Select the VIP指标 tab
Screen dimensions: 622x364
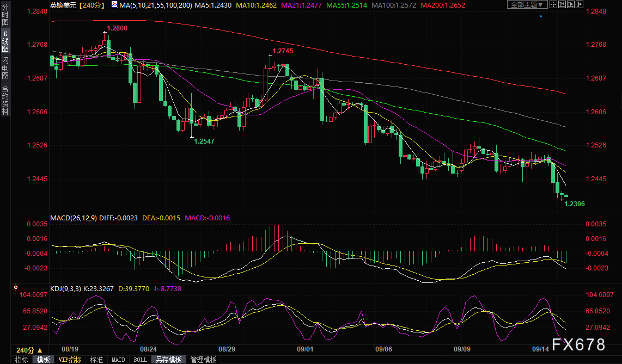click(x=70, y=360)
